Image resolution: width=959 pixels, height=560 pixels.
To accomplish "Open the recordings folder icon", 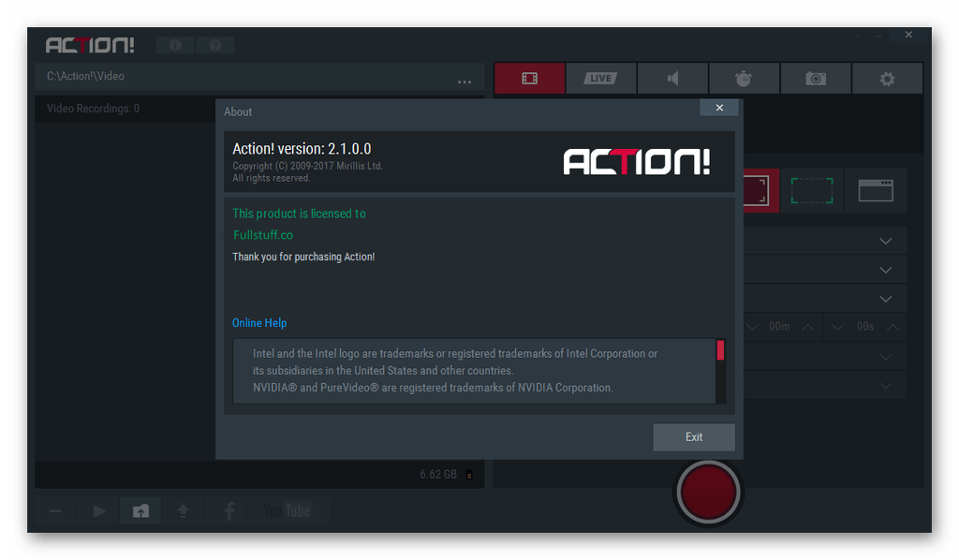I will click(140, 511).
